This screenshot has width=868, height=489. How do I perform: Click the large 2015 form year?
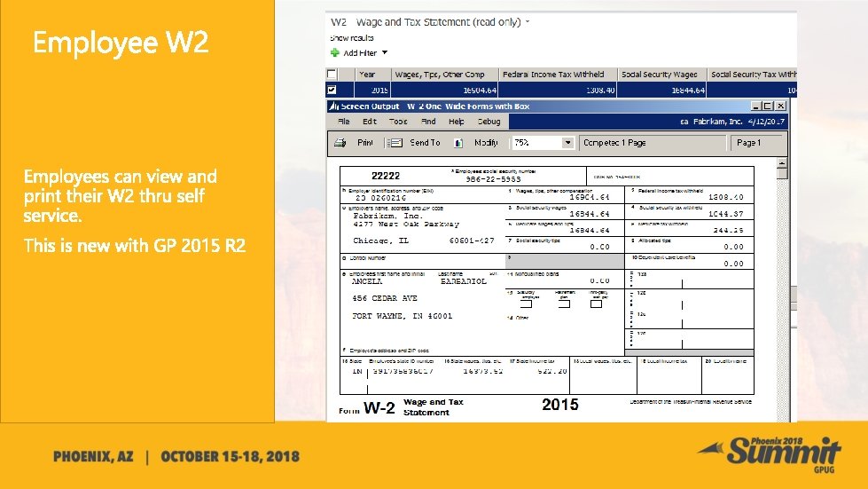(x=560, y=405)
